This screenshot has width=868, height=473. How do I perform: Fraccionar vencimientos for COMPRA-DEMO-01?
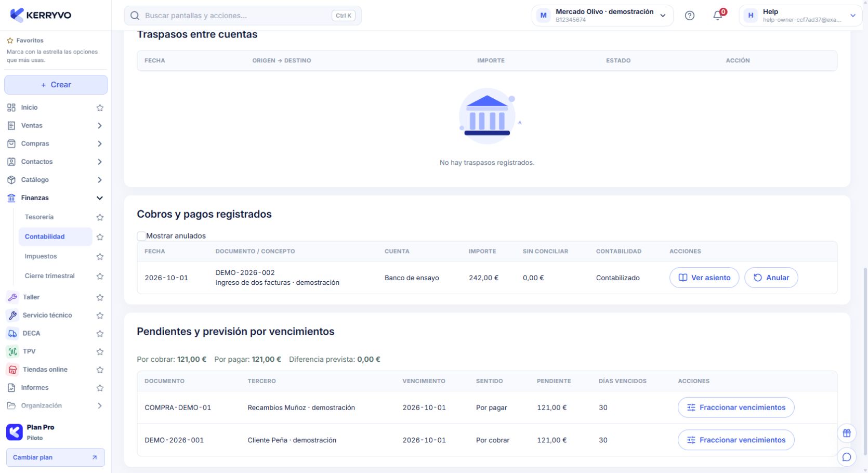click(x=736, y=408)
